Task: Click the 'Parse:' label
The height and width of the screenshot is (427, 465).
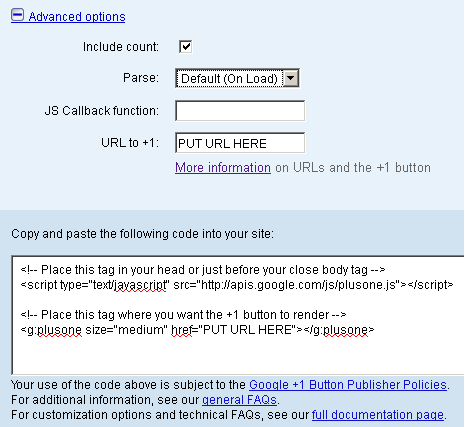Action: [x=141, y=78]
